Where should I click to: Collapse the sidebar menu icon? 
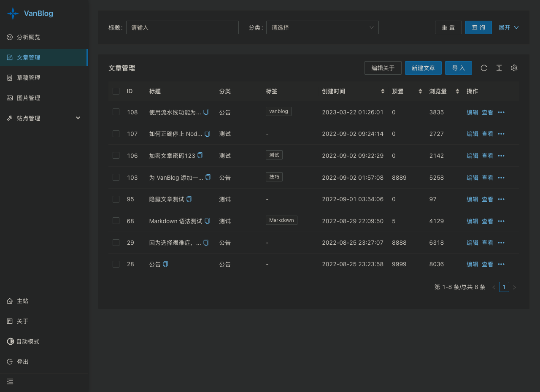(x=10, y=381)
